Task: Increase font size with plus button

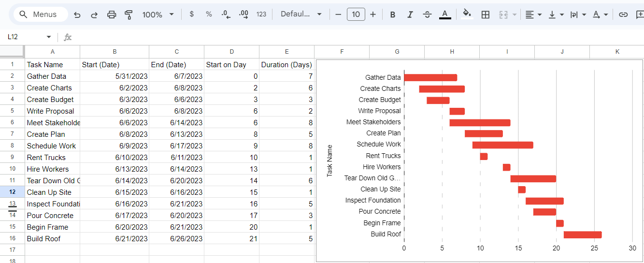Action: point(373,15)
